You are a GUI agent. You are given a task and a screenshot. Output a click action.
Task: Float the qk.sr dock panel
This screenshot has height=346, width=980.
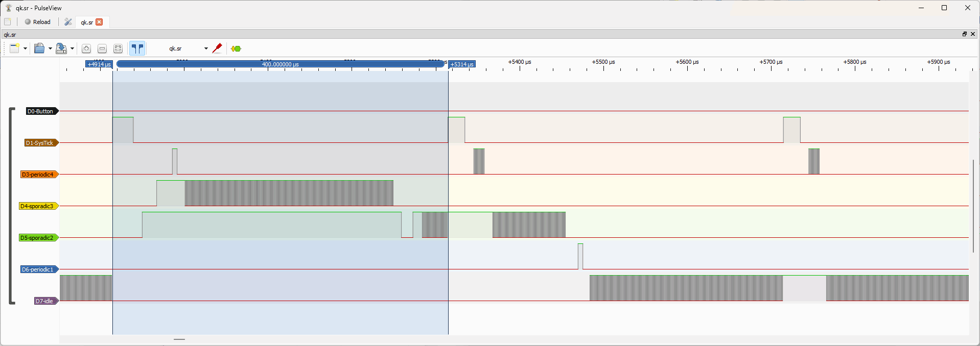click(964, 34)
